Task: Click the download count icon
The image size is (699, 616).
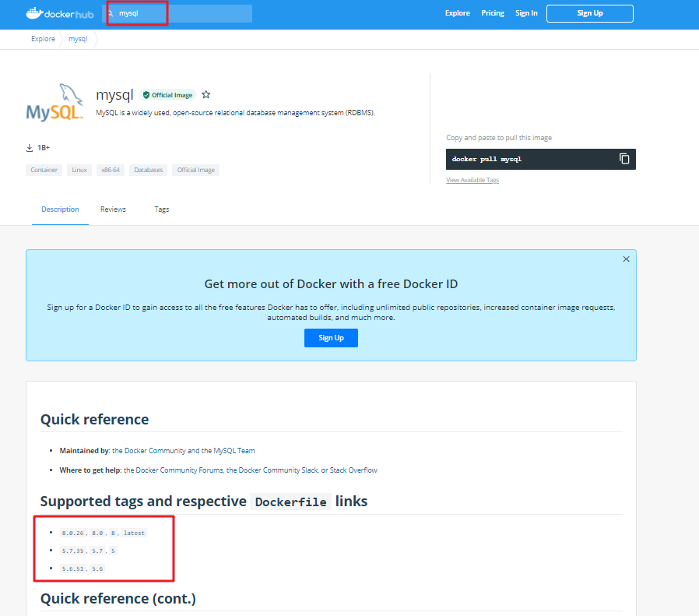Action: tap(30, 148)
